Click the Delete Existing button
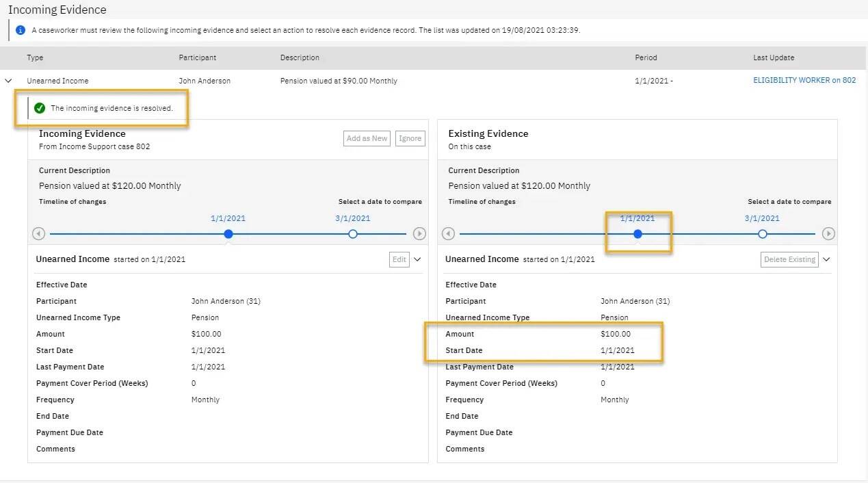Image resolution: width=868 pixels, height=483 pixels. [x=789, y=259]
